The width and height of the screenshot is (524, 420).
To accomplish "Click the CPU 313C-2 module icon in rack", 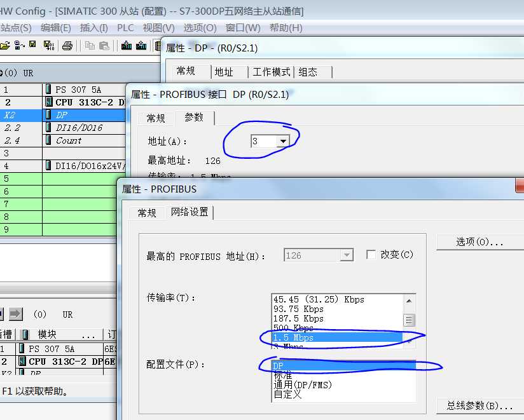I will pyautogui.click(x=49, y=102).
